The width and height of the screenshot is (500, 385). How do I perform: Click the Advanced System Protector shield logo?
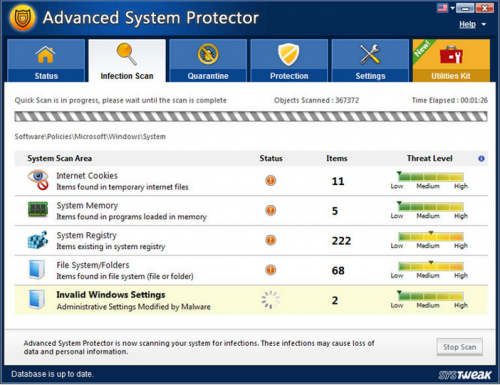[x=23, y=17]
